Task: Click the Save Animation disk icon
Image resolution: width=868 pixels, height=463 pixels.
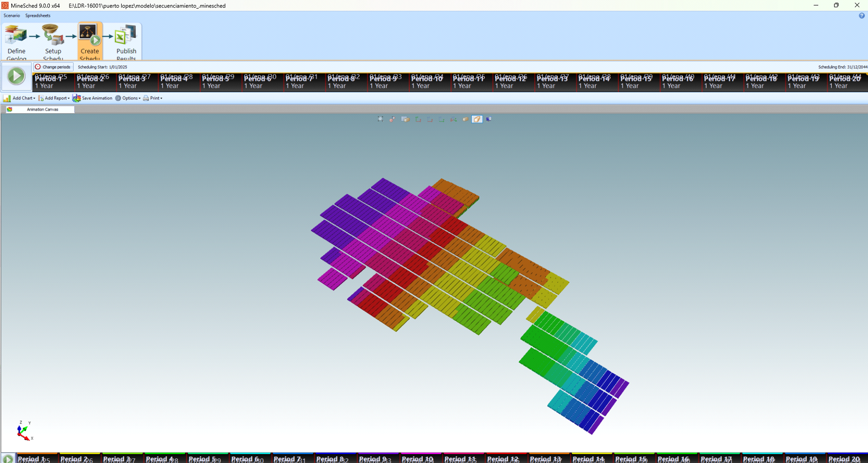Action: 77,98
